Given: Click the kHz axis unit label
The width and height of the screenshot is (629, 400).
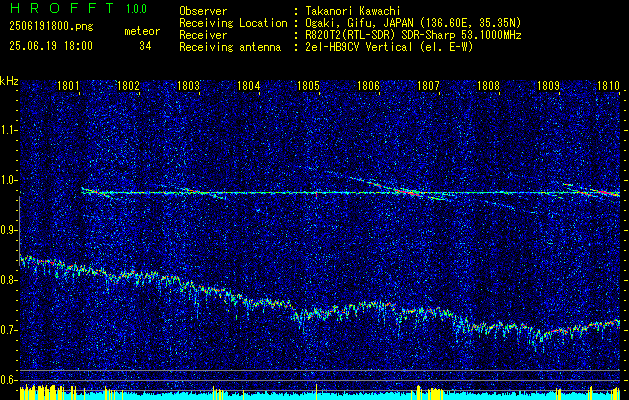Looking at the screenshot, I should (9, 81).
